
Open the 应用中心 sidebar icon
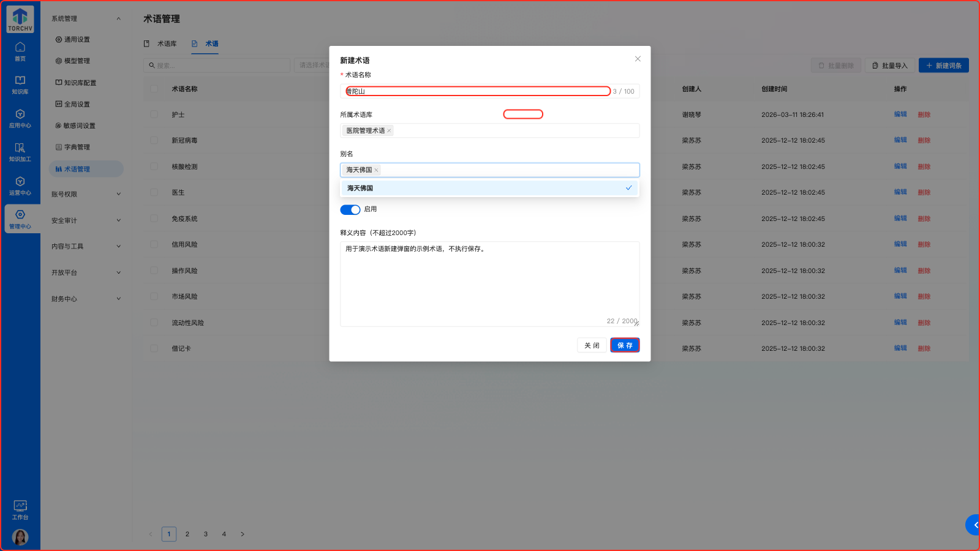coord(20,119)
